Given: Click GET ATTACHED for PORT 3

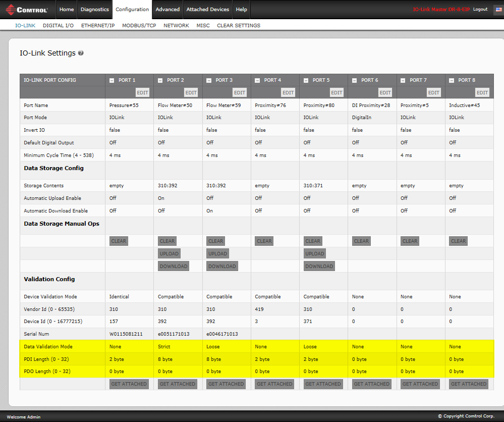Looking at the screenshot, I should [226, 384].
